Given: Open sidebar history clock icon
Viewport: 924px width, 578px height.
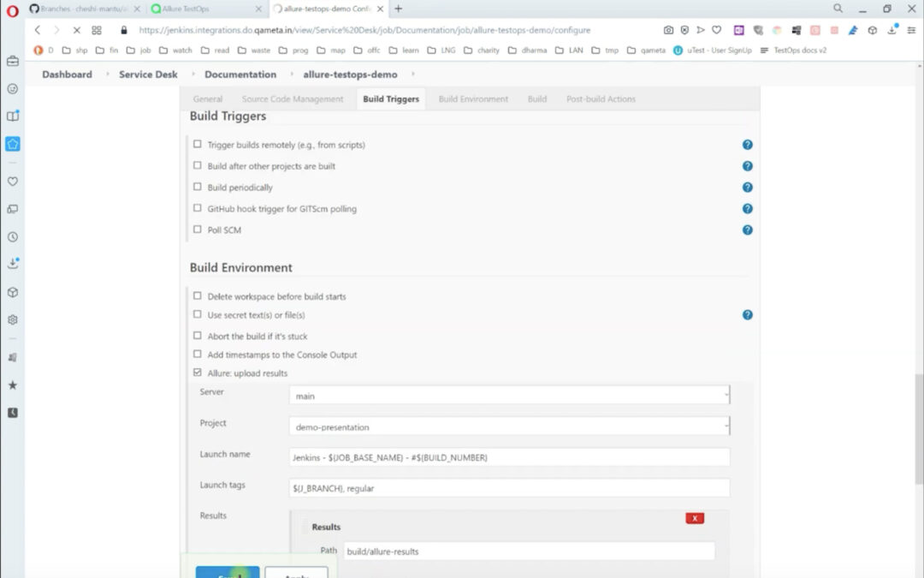Looking at the screenshot, I should (x=13, y=237).
